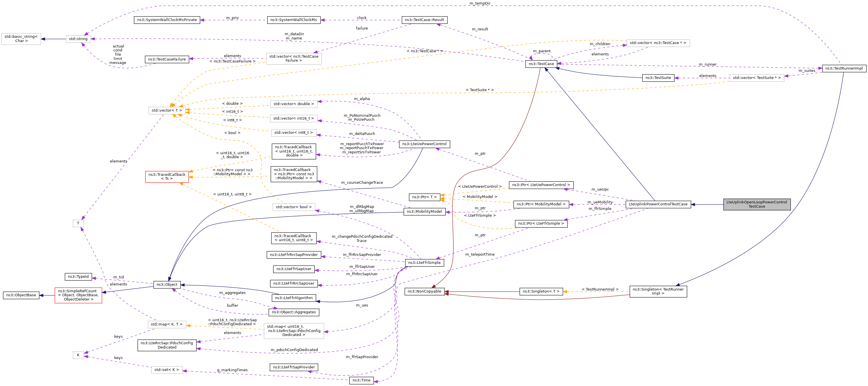Open the red ns3::SimpleRefCount node
The height and width of the screenshot is (386, 868).
78,295
